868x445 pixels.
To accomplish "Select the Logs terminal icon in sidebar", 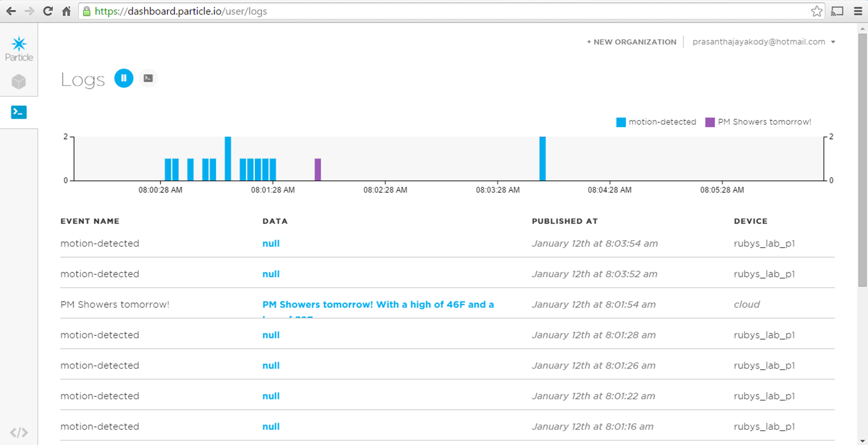I will tap(19, 112).
